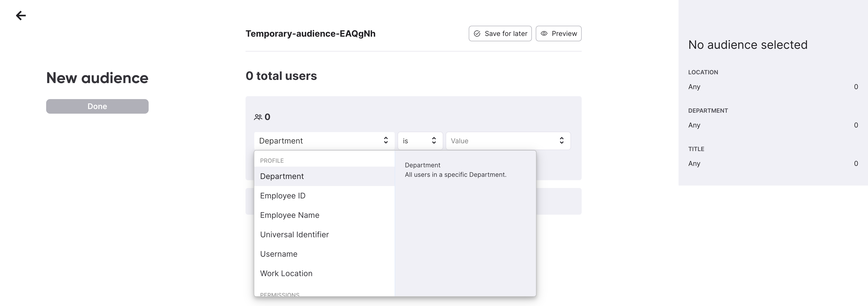Choose Work Location option

[x=324, y=273]
